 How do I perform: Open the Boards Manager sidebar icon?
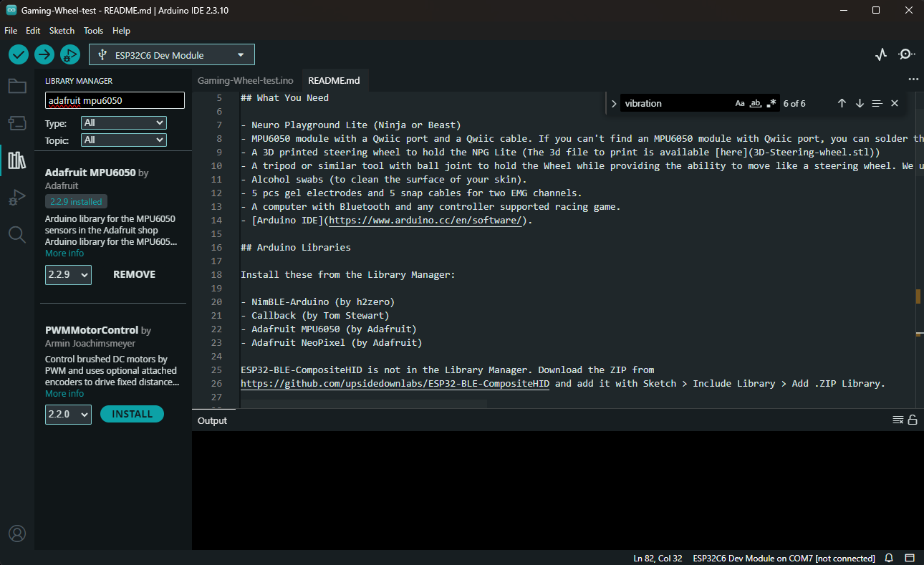pos(17,123)
